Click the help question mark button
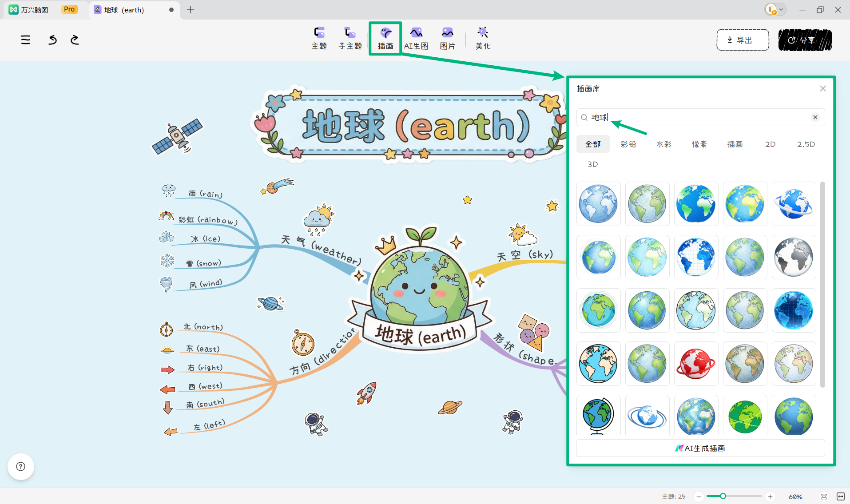The image size is (850, 504). [21, 467]
